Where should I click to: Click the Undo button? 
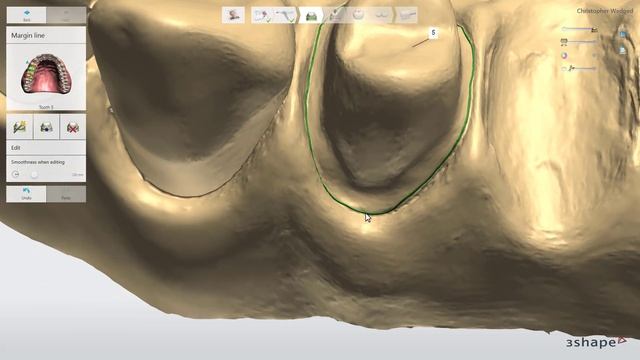coord(27,194)
